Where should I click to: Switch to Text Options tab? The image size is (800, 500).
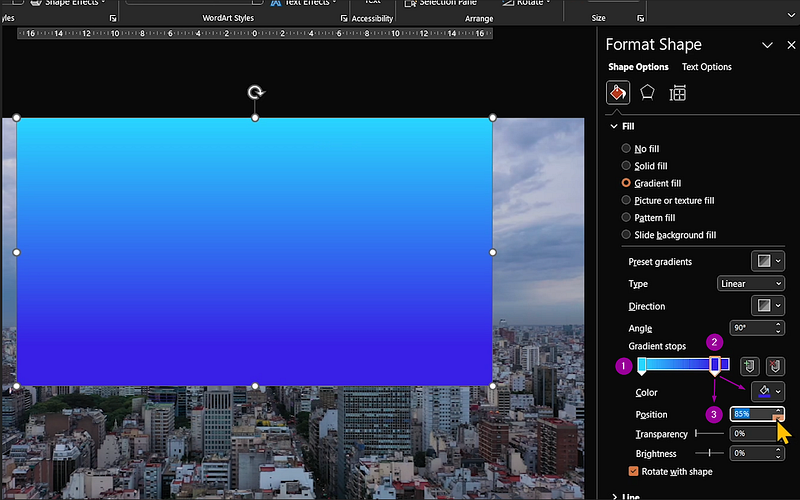pyautogui.click(x=707, y=67)
